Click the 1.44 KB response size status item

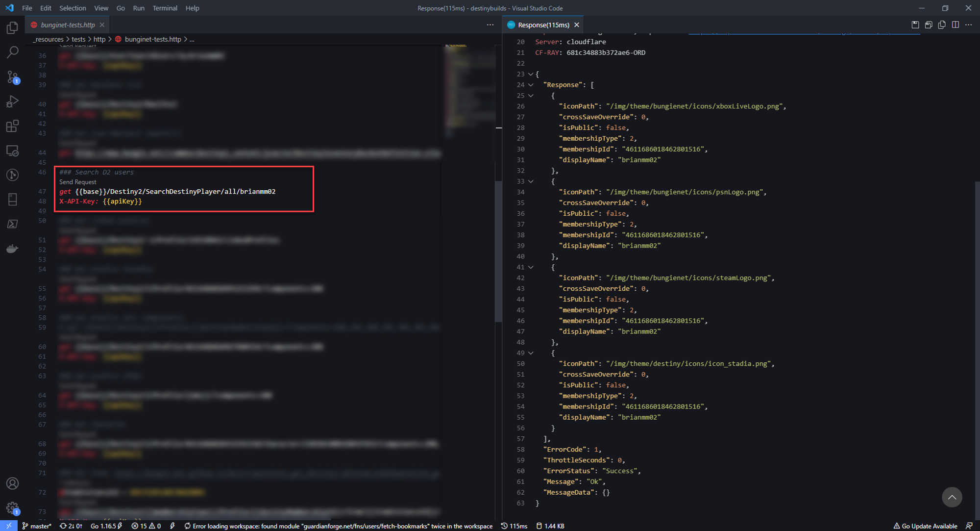click(550, 526)
